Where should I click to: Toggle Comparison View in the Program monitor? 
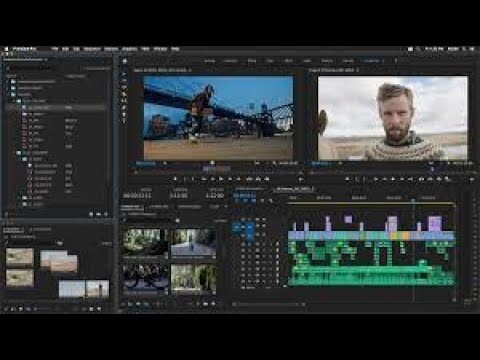click(447, 179)
